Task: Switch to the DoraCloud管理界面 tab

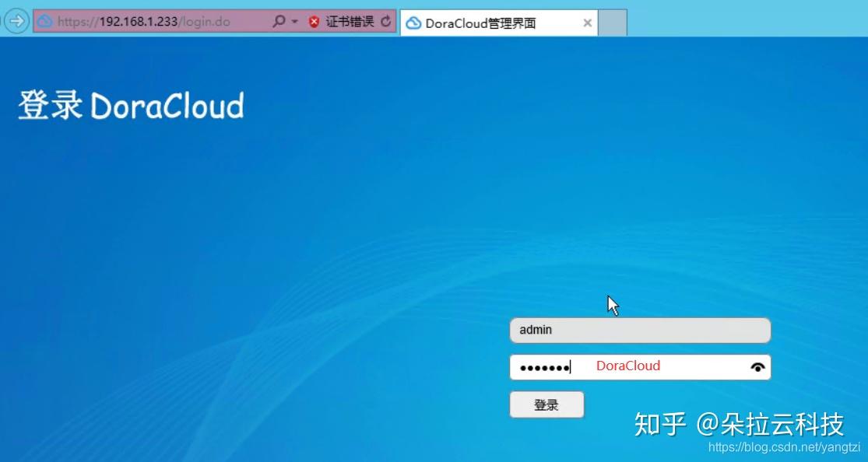Action: (498, 23)
